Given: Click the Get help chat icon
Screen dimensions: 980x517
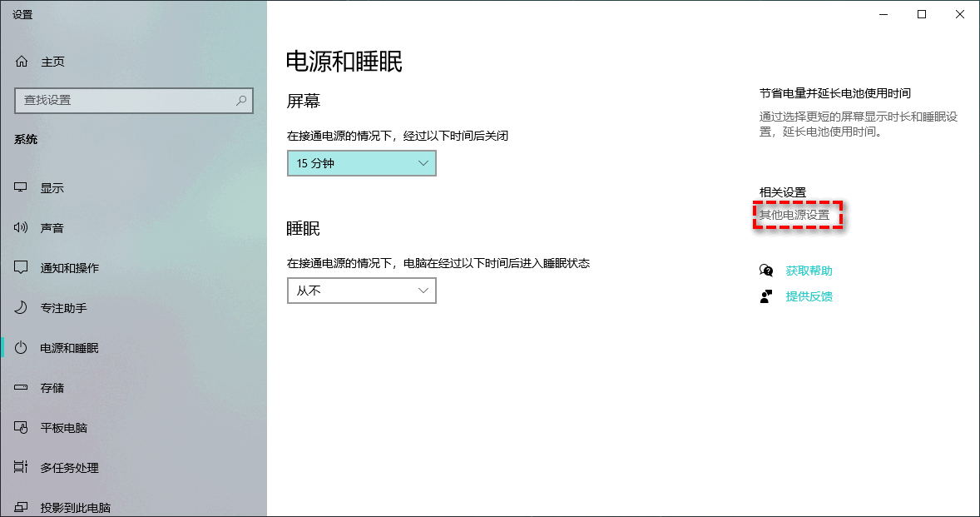Looking at the screenshot, I should point(766,271).
